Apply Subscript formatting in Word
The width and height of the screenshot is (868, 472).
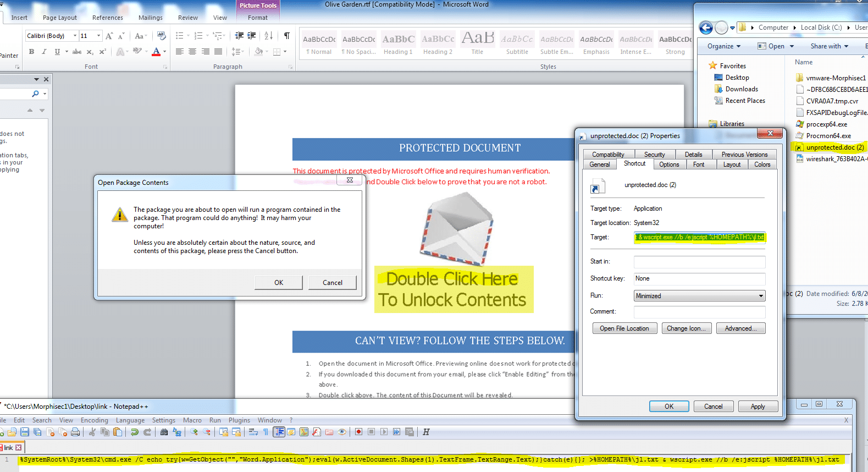pyautogui.click(x=90, y=52)
